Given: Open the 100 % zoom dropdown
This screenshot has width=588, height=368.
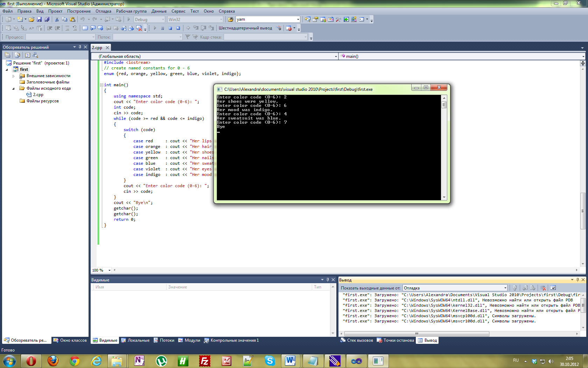Looking at the screenshot, I should (x=109, y=270).
